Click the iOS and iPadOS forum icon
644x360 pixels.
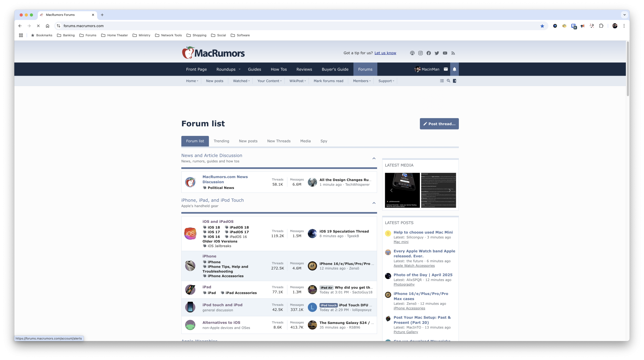point(190,233)
